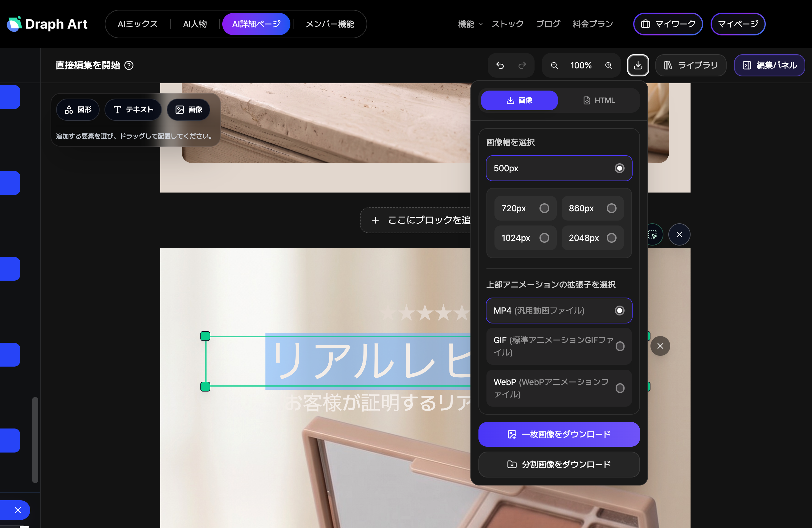Open マイページ page
The width and height of the screenshot is (812, 528).
[738, 24]
